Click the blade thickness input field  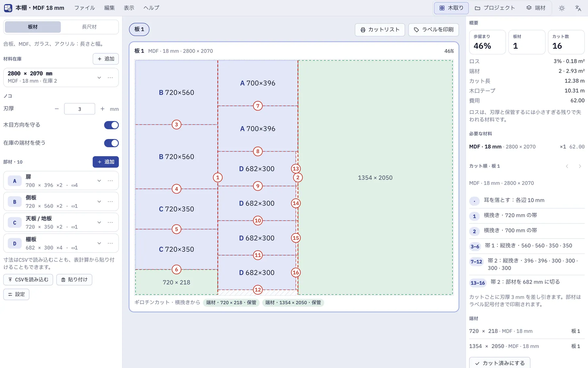click(80, 109)
